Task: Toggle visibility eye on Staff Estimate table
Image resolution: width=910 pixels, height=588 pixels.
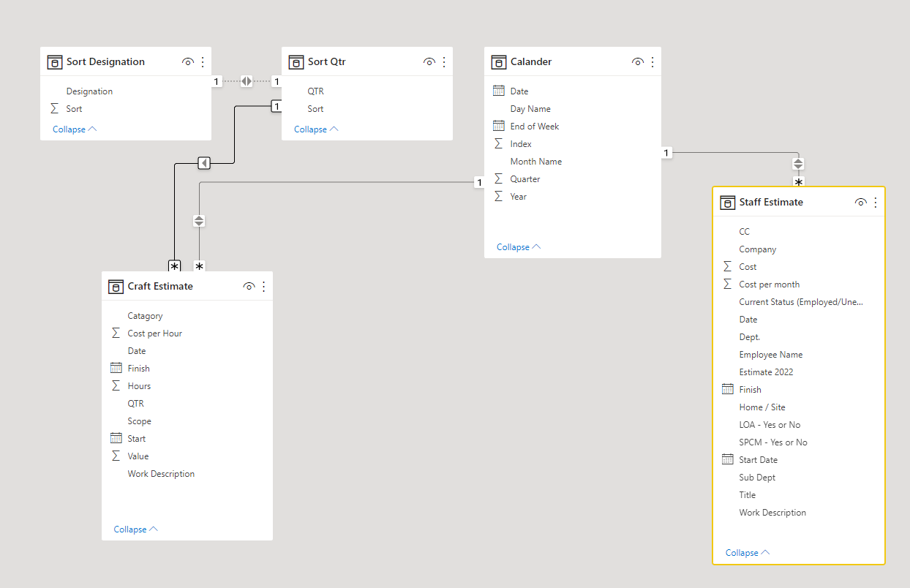Action: tap(861, 203)
